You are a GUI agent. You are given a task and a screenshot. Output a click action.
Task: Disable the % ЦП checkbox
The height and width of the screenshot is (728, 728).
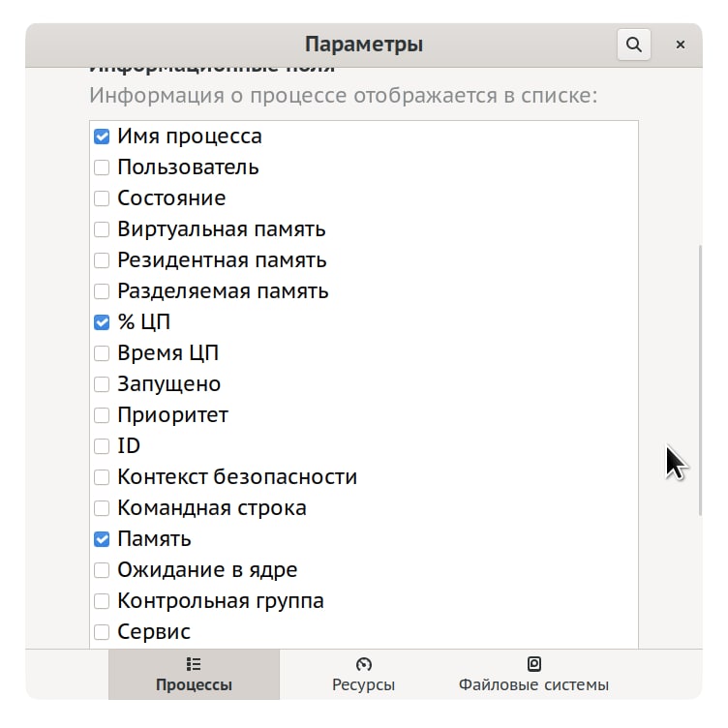point(102,322)
